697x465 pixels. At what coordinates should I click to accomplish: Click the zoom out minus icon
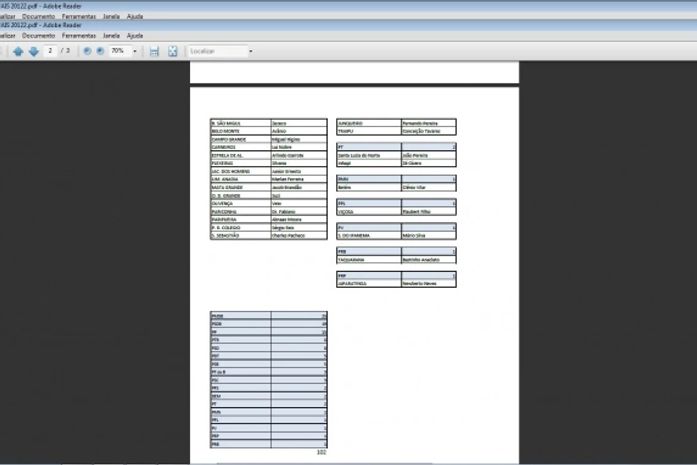click(x=87, y=51)
